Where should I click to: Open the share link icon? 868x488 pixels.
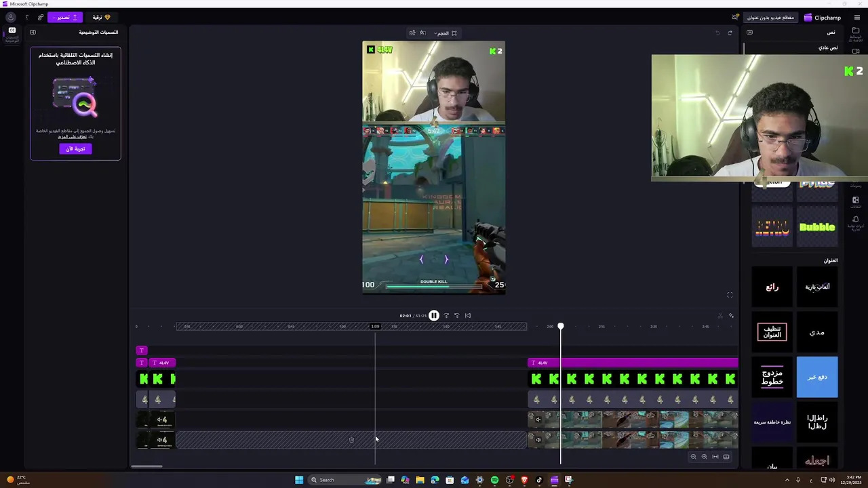pyautogui.click(x=41, y=17)
